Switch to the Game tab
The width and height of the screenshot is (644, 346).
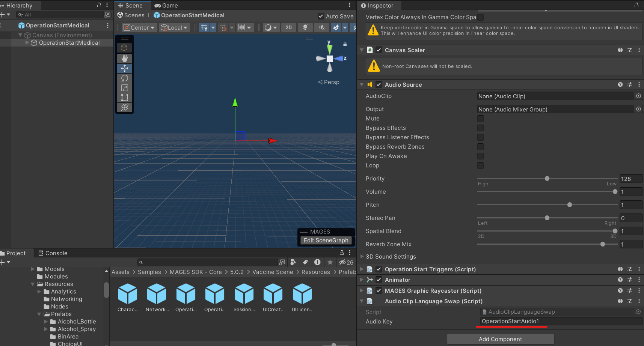pyautogui.click(x=166, y=5)
